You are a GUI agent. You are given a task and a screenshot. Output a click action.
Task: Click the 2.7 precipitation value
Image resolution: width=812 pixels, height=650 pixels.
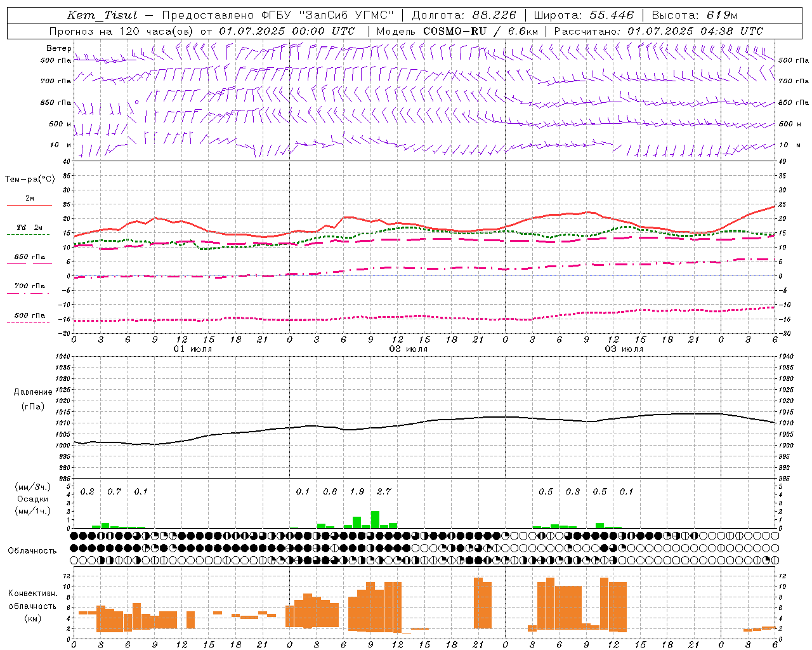[384, 491]
